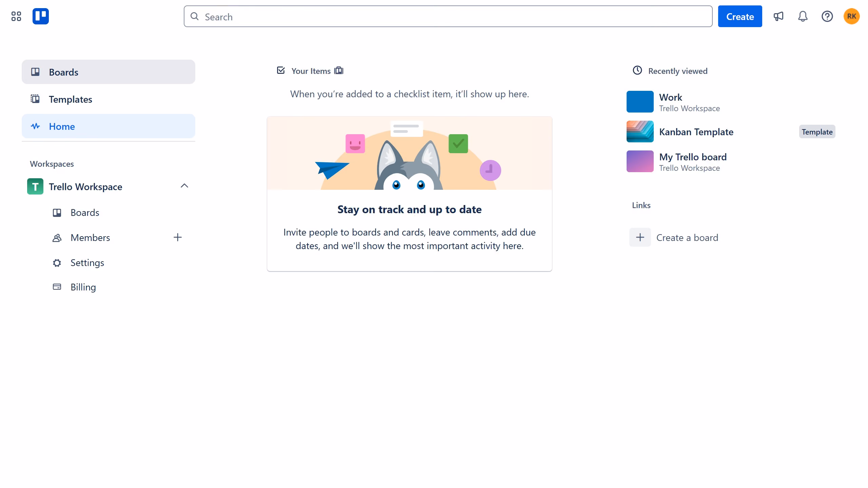Open notifications bell
The image size is (868, 488).
(803, 16)
